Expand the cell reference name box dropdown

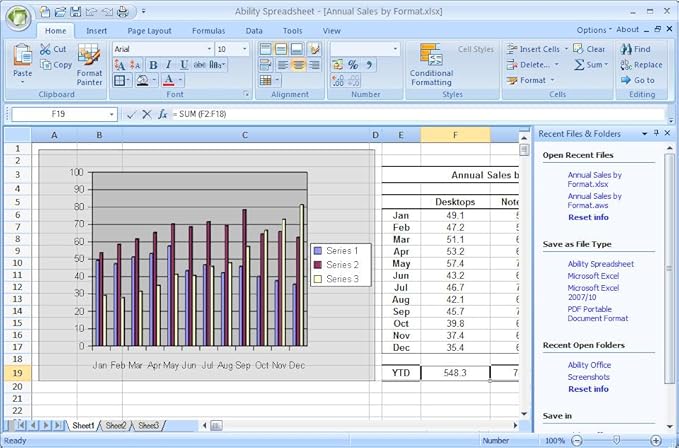[110, 115]
